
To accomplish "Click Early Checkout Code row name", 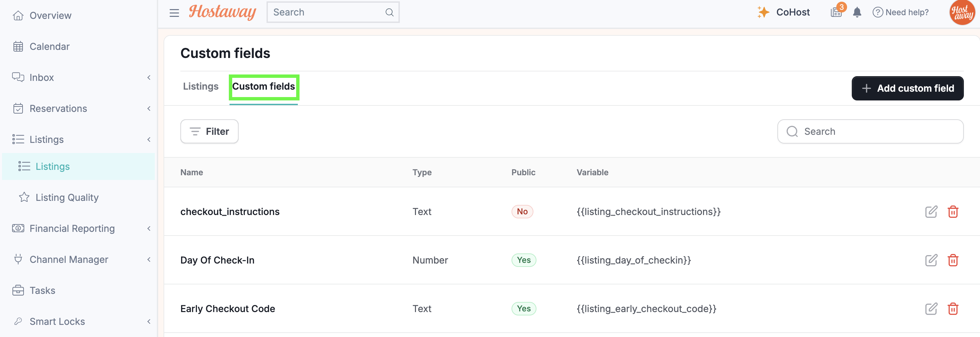I will 228,308.
